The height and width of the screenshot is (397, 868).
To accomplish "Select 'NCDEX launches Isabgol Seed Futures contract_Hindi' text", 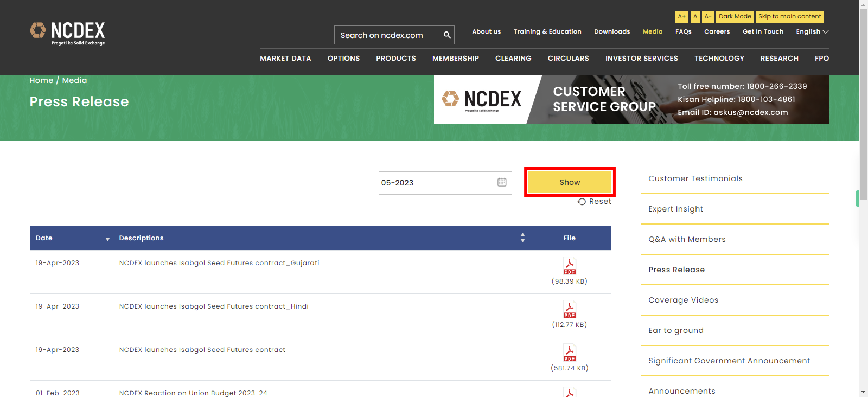I will (x=214, y=306).
